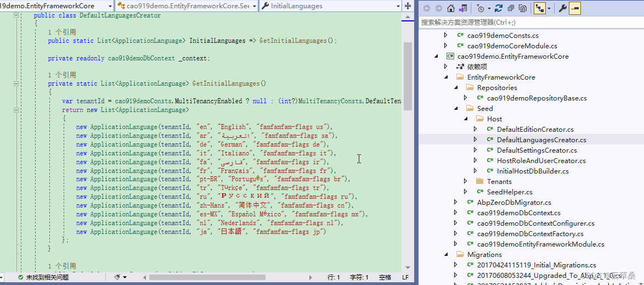Click the no issues found status indicator
This screenshot has width=644, height=285.
point(43,278)
